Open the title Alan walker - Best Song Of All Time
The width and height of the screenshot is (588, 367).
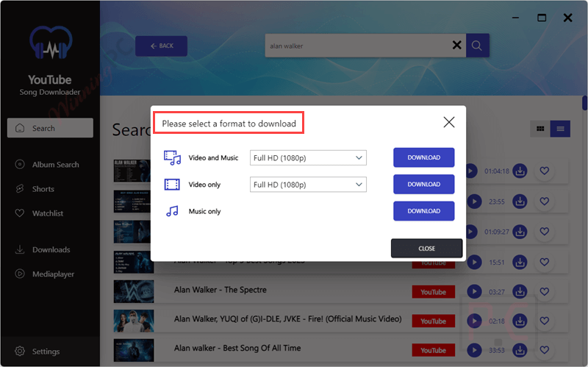[237, 348]
